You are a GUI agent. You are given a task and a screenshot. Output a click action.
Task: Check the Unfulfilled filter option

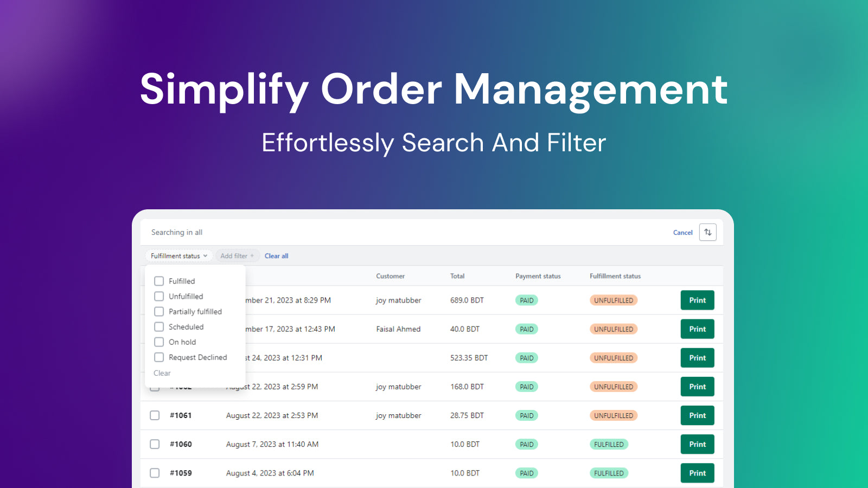click(159, 296)
